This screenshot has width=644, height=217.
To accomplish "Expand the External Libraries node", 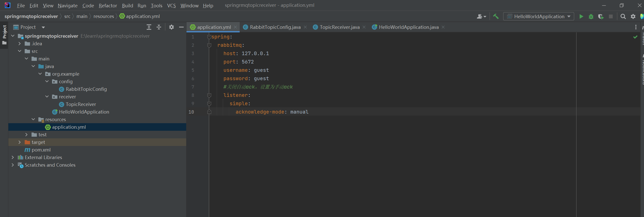I will 13,157.
